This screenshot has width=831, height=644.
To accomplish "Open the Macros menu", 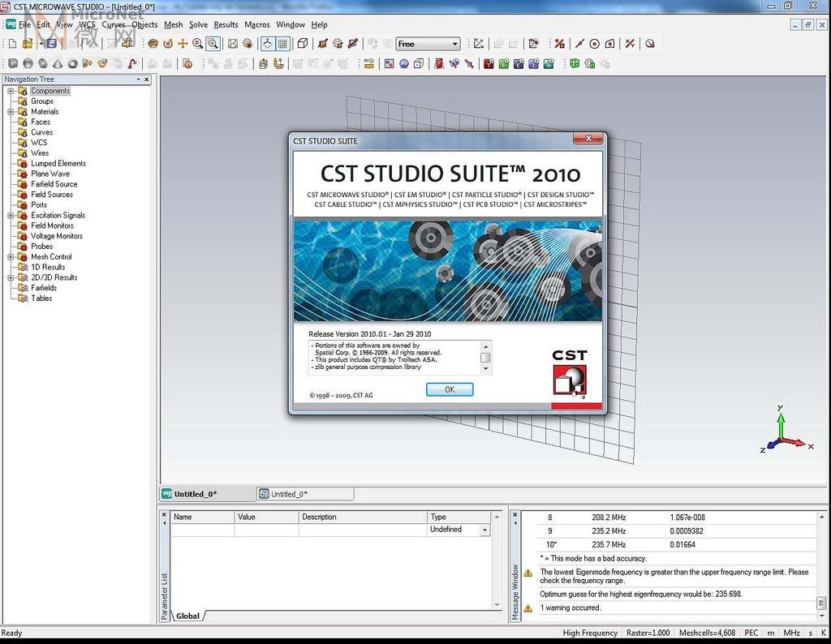I will pyautogui.click(x=257, y=24).
